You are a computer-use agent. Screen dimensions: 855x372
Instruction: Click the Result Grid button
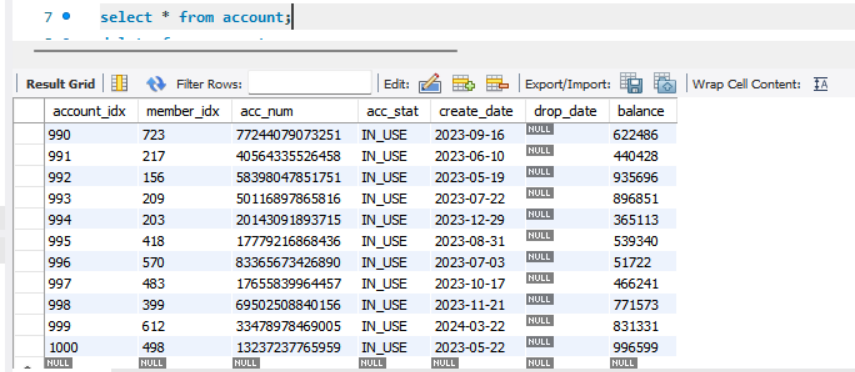tap(60, 84)
